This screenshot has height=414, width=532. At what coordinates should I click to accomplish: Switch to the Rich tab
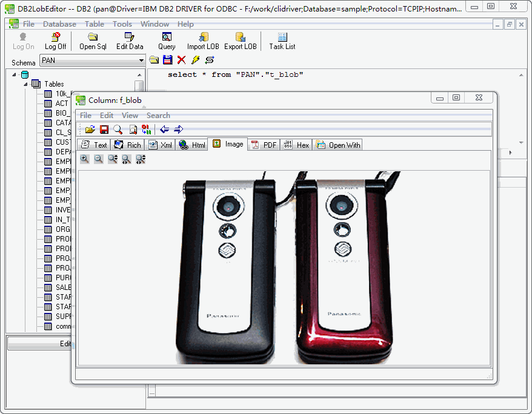127,145
